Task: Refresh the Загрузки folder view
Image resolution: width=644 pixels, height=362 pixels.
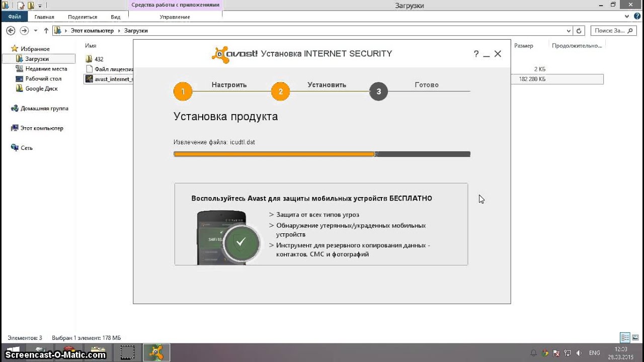Action: pos(579,31)
